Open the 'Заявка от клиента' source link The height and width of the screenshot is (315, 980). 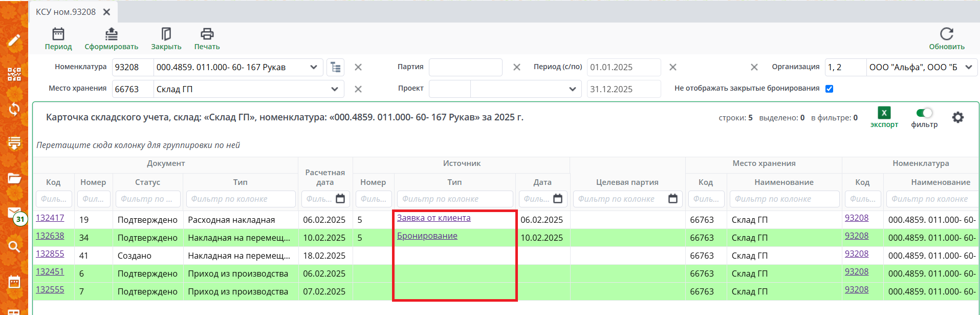433,218
